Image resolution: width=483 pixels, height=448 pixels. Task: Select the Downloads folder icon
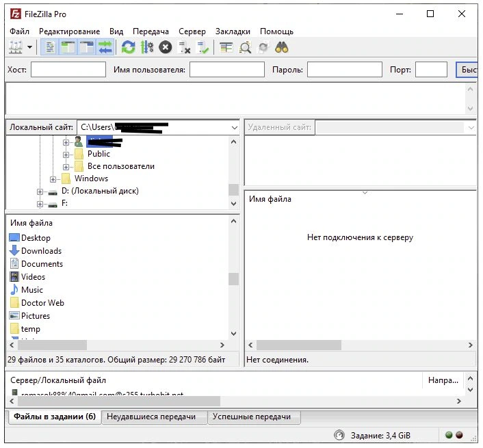pos(14,250)
